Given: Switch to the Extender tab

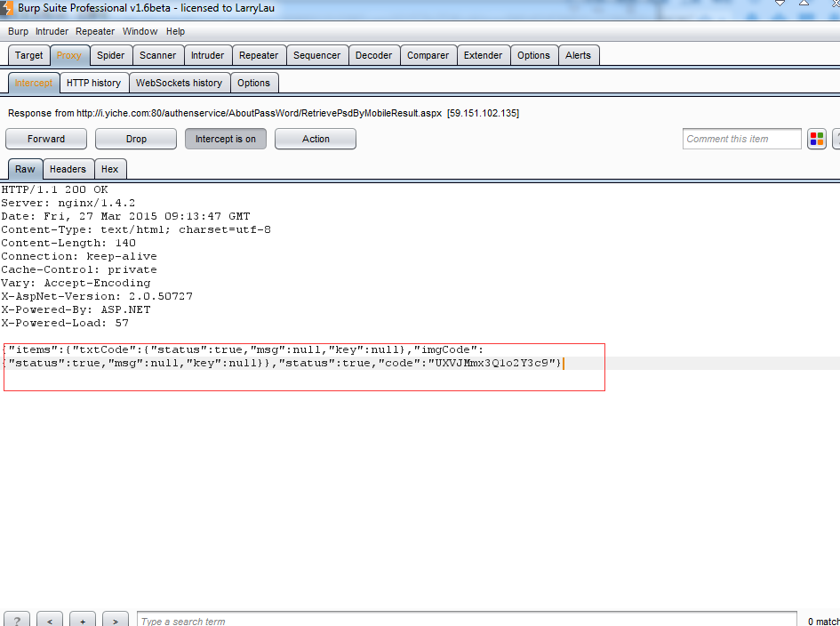Looking at the screenshot, I should [484, 55].
